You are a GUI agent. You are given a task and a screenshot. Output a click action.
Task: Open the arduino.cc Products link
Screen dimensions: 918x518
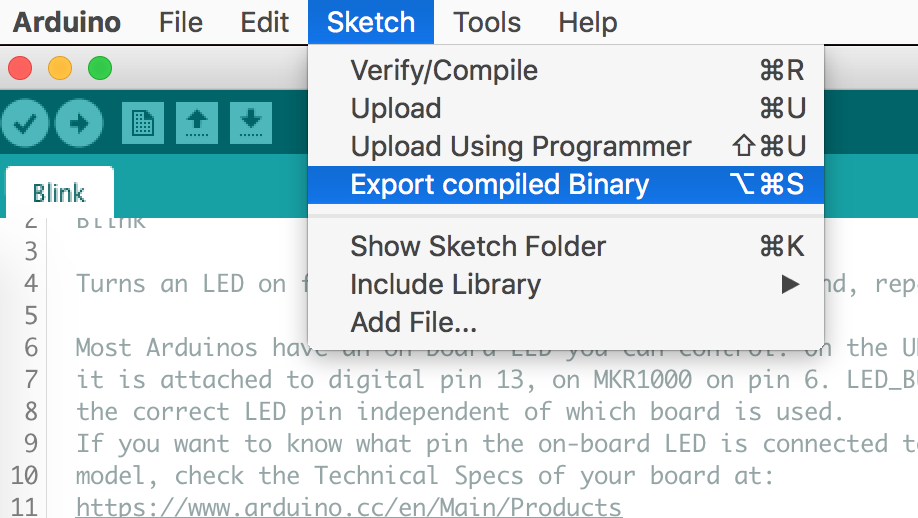(x=349, y=507)
